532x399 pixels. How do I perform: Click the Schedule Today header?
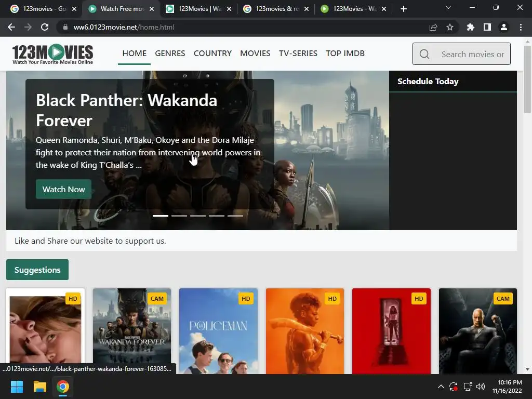(x=428, y=82)
